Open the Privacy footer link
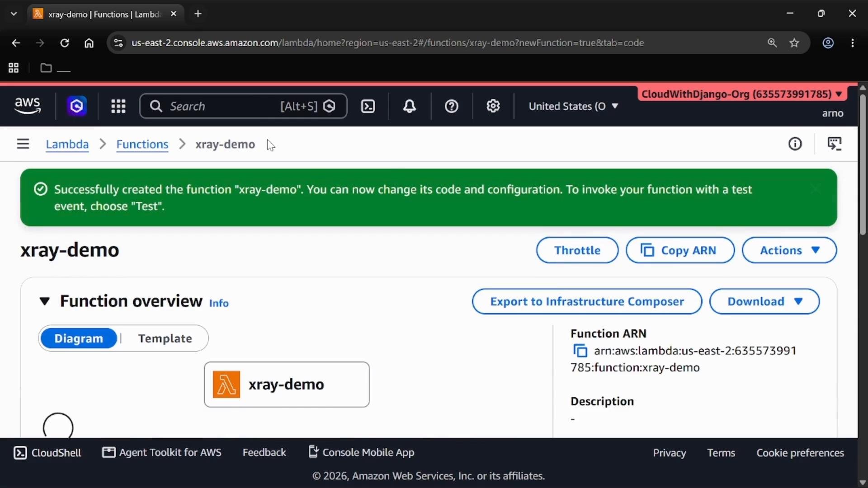The height and width of the screenshot is (488, 868). [x=669, y=453]
